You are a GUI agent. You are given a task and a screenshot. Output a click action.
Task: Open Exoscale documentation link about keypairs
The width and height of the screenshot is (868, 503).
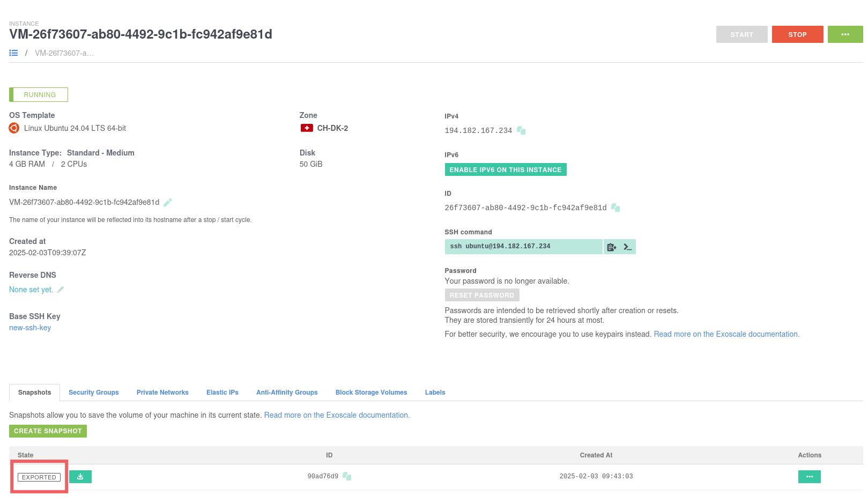(x=726, y=334)
